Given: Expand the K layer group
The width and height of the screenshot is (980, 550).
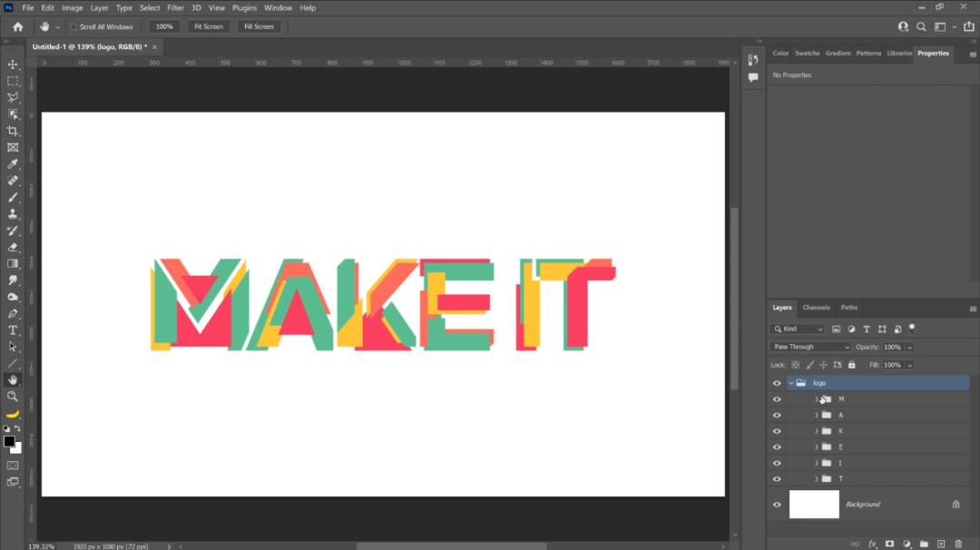Looking at the screenshot, I should click(817, 431).
